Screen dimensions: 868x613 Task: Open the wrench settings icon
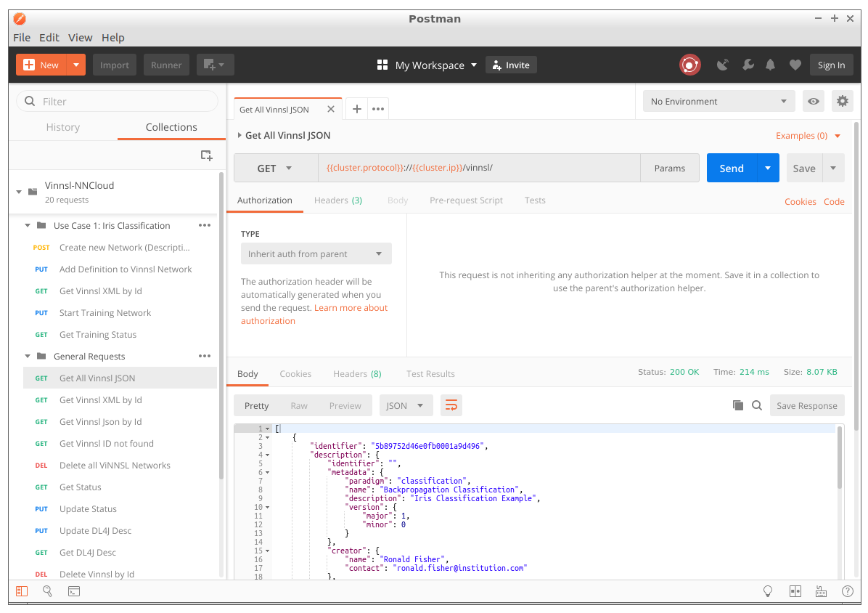(748, 65)
